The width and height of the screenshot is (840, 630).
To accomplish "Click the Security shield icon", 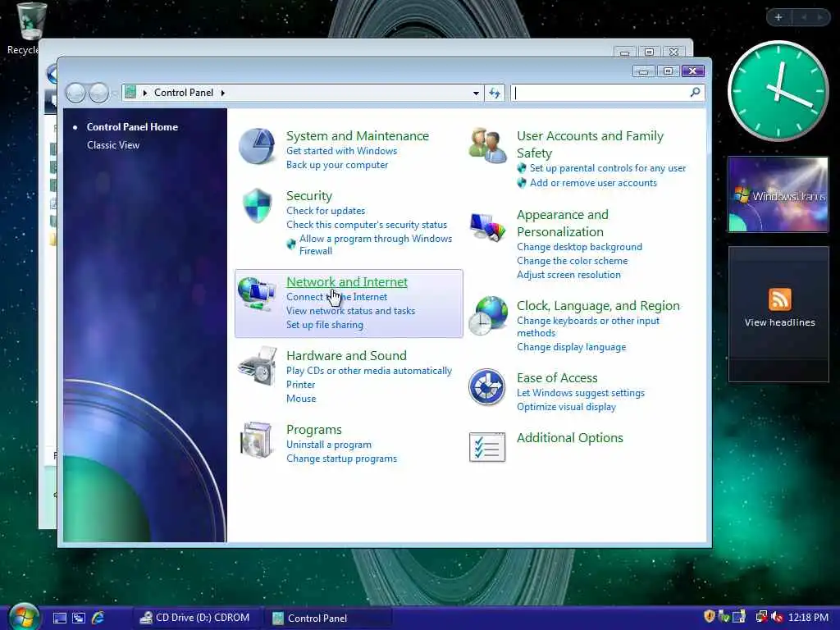I will tap(257, 205).
